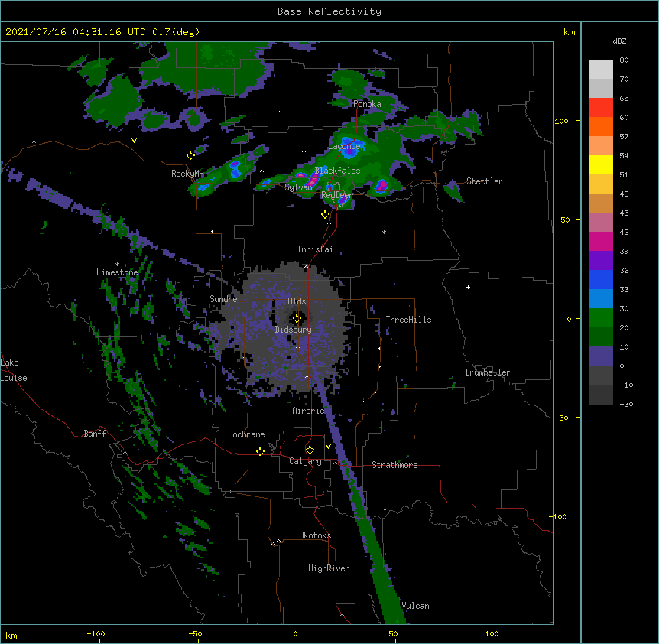Click the Vulcan label

pyautogui.click(x=415, y=606)
